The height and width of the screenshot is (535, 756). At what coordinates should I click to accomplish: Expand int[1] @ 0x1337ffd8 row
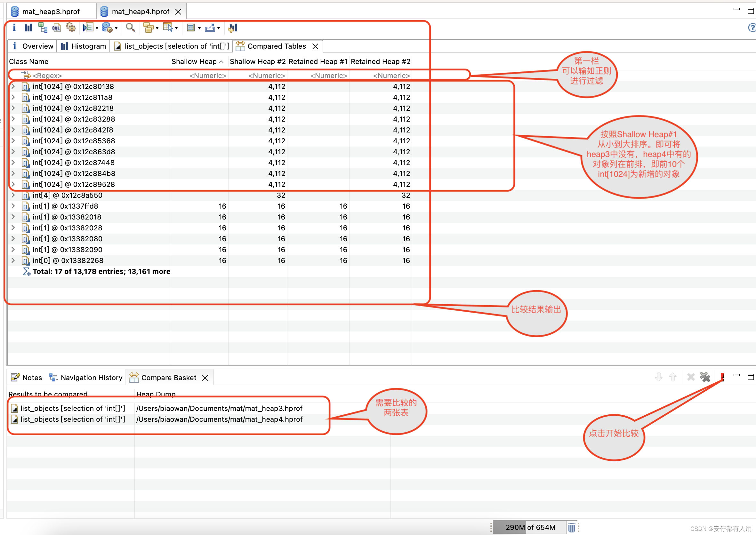(13, 206)
